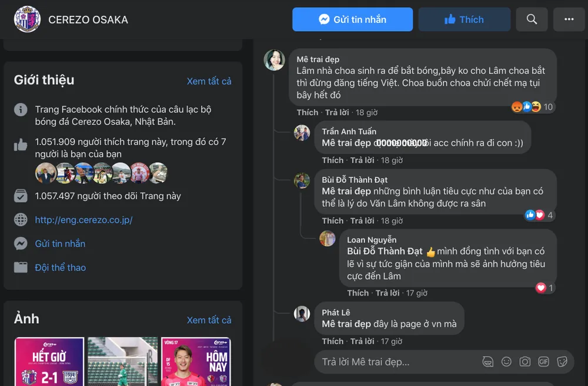Screen dimensions: 588x386
Task: Expand Giới thiệu with Xem tất cả
Action: click(x=209, y=81)
